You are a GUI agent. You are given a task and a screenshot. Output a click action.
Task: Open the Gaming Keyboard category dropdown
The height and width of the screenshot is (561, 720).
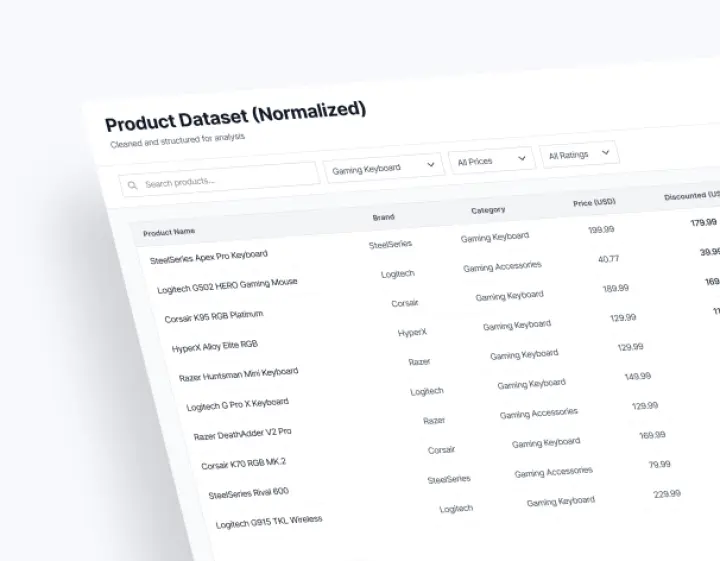click(384, 168)
